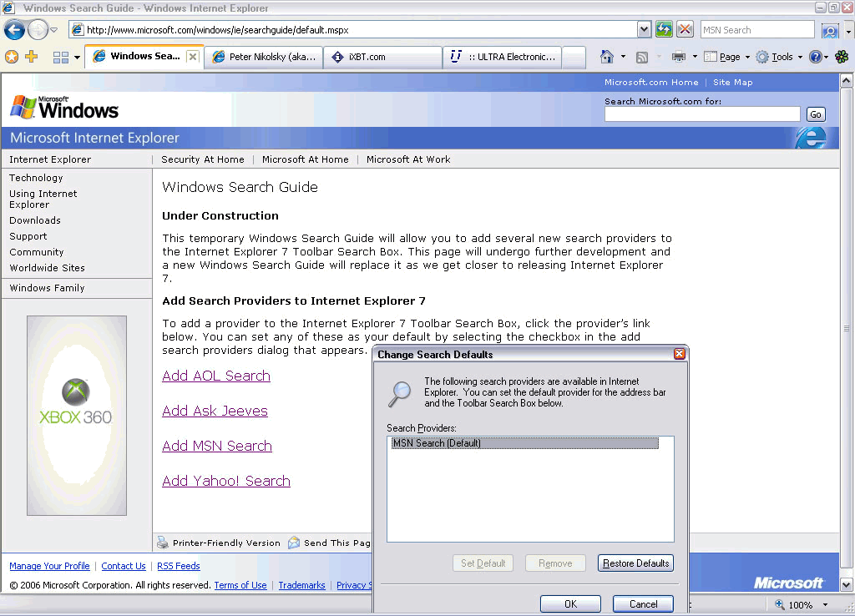Switch to the iXBT.com tab
Image resolution: width=855 pixels, height=616 pixels.
[x=382, y=57]
